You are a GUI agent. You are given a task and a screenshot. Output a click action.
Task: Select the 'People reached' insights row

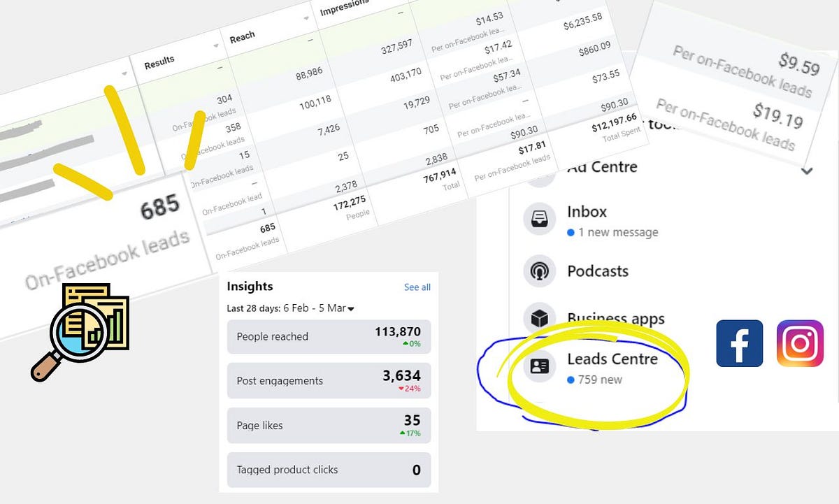click(x=329, y=336)
